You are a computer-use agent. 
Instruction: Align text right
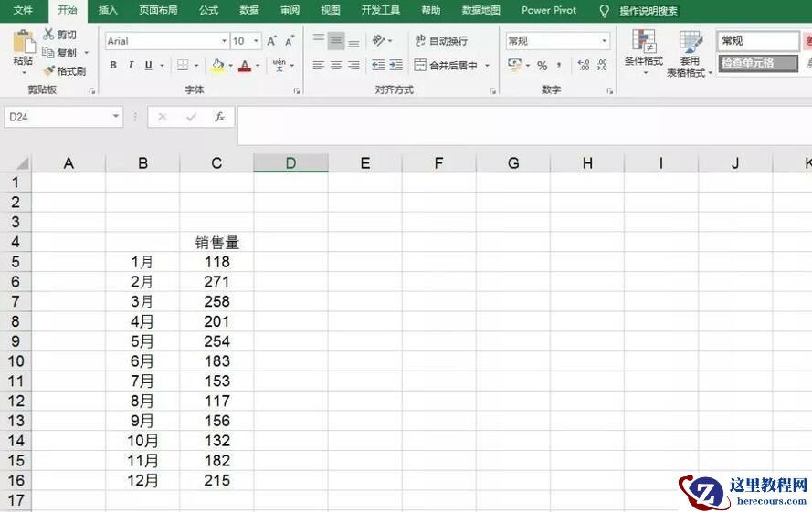(x=353, y=65)
